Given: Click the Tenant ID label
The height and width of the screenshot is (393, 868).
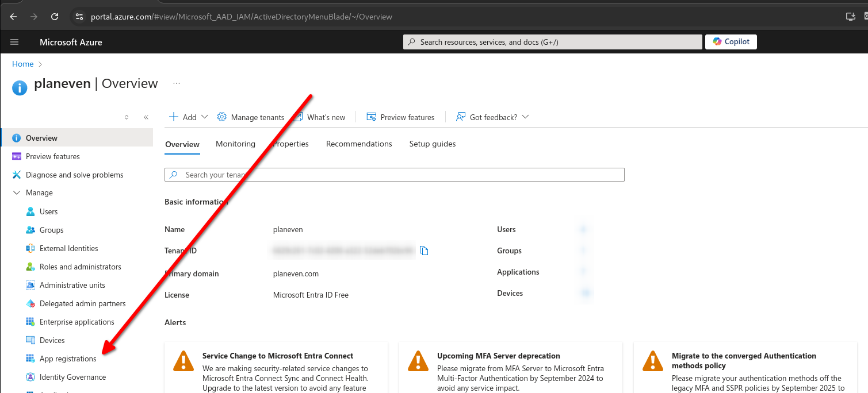Looking at the screenshot, I should click(x=181, y=251).
